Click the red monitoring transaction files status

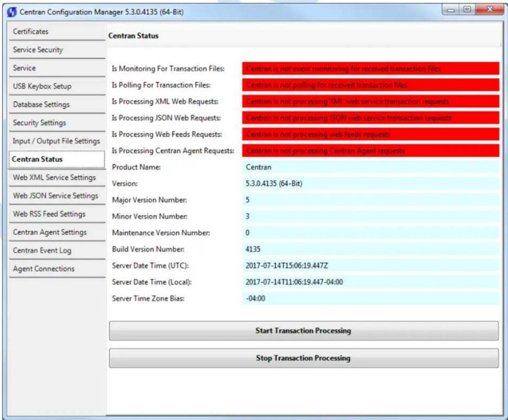pos(370,69)
